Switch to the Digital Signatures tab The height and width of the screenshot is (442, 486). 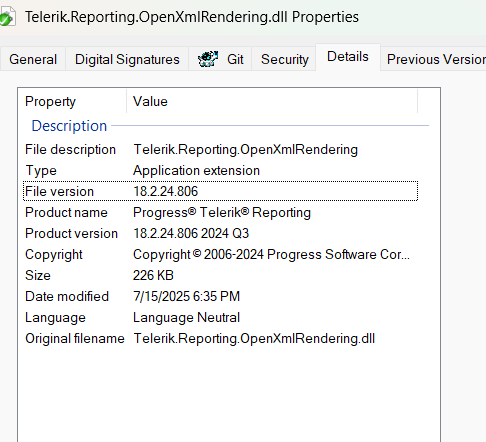tap(127, 59)
